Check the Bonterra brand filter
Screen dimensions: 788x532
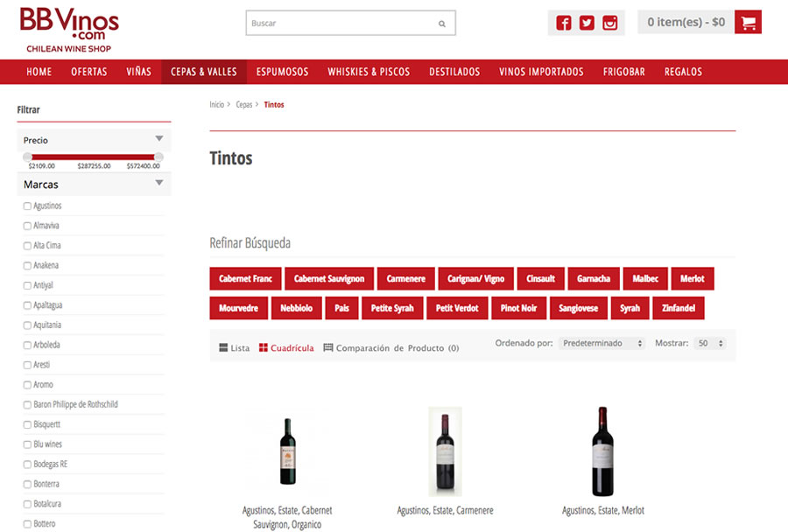[x=27, y=484]
